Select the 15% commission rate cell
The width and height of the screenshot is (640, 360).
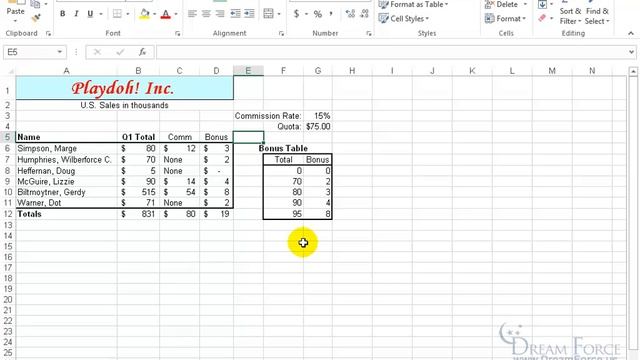(x=318, y=116)
